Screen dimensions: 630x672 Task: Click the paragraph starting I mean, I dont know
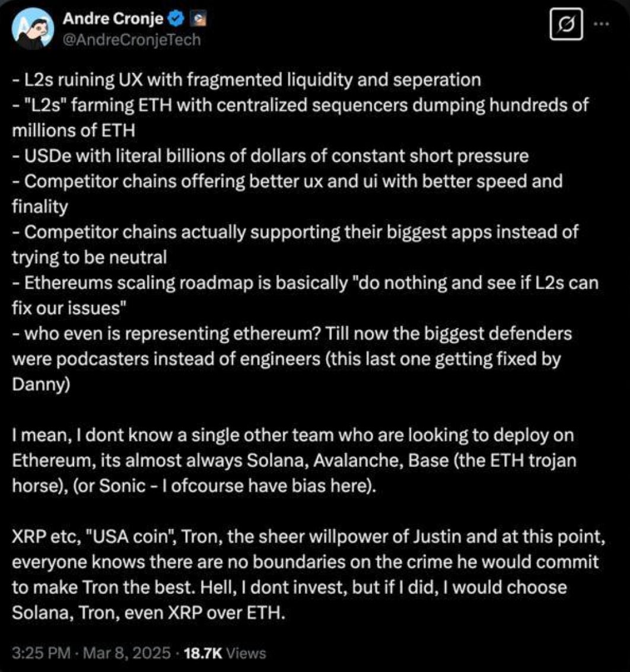tap(294, 460)
